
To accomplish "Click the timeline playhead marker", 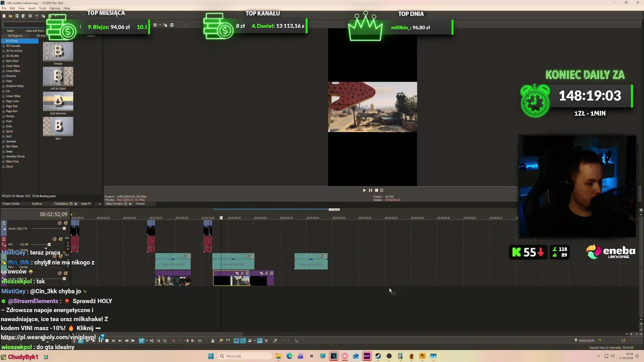I will pos(221,218).
